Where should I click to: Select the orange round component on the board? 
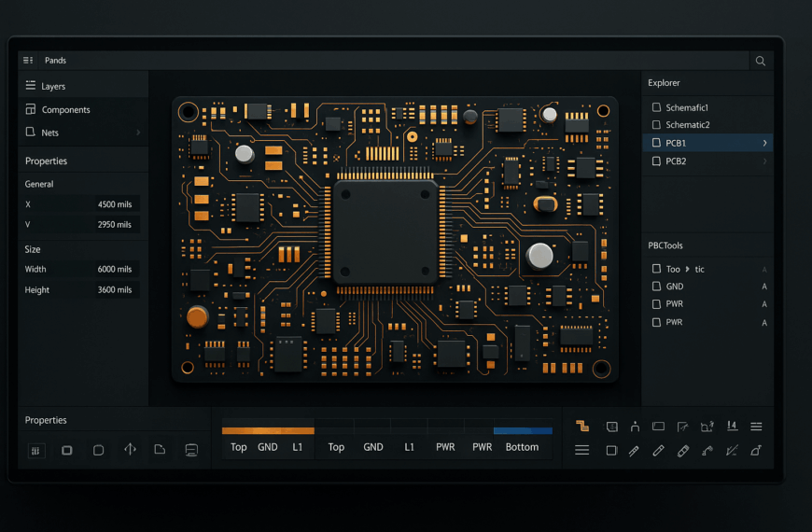point(197,317)
